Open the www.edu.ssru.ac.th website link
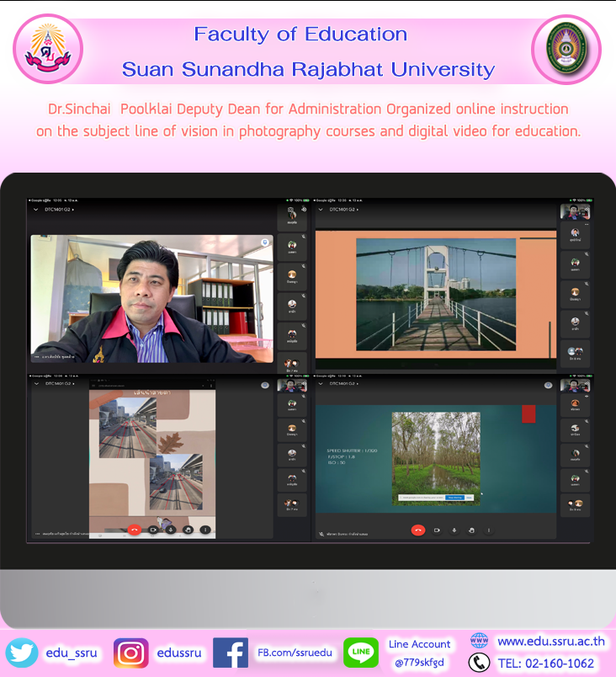Screen dimensions: 616x677 coord(550,641)
